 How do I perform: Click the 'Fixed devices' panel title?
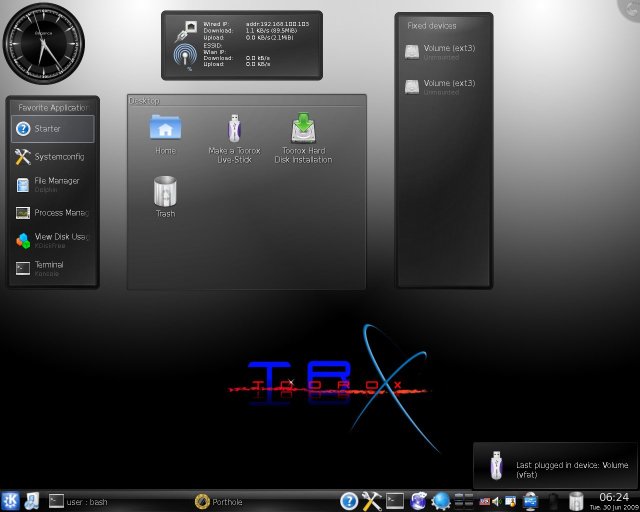click(x=431, y=26)
